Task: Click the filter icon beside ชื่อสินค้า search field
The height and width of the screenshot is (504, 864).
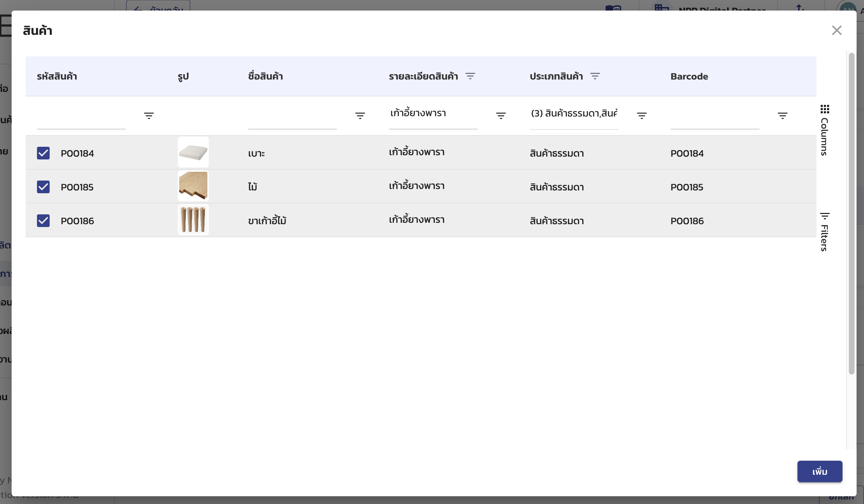Action: [361, 115]
